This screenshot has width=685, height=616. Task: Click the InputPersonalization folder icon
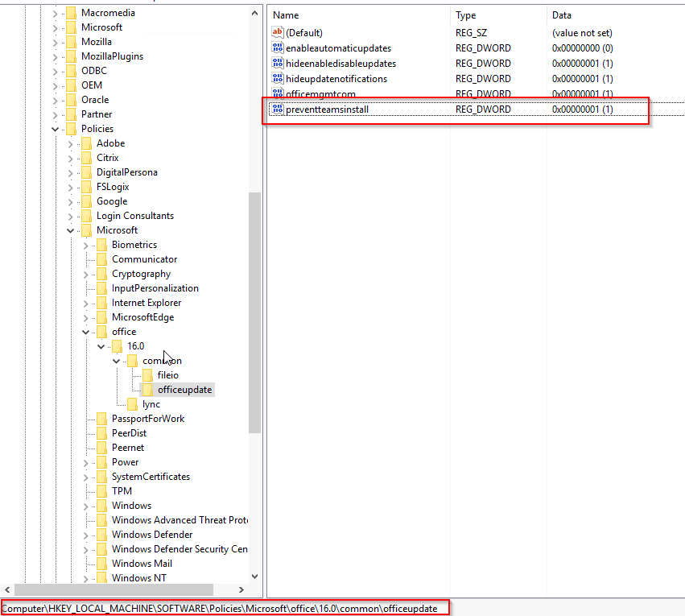[101, 288]
